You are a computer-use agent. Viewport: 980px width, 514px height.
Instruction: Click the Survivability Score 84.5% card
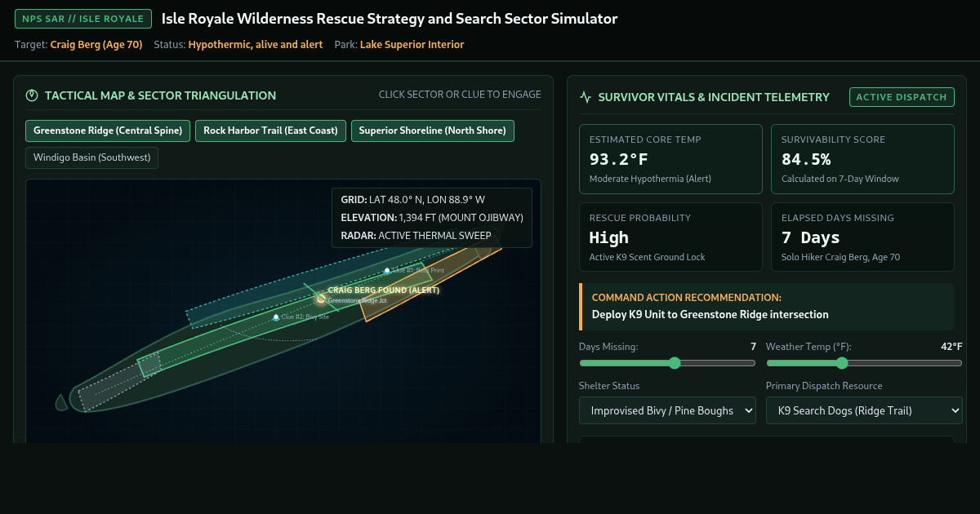(862, 158)
